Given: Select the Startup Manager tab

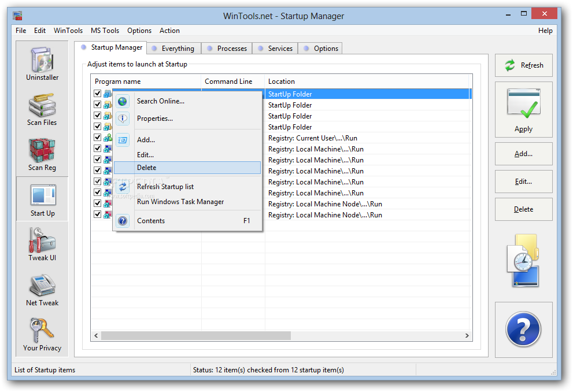Looking at the screenshot, I should click(x=111, y=47).
